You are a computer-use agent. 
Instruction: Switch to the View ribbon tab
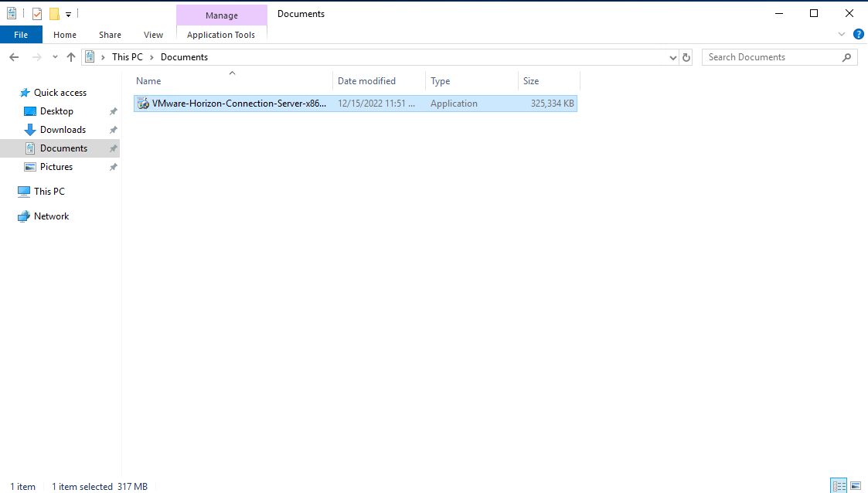point(153,34)
